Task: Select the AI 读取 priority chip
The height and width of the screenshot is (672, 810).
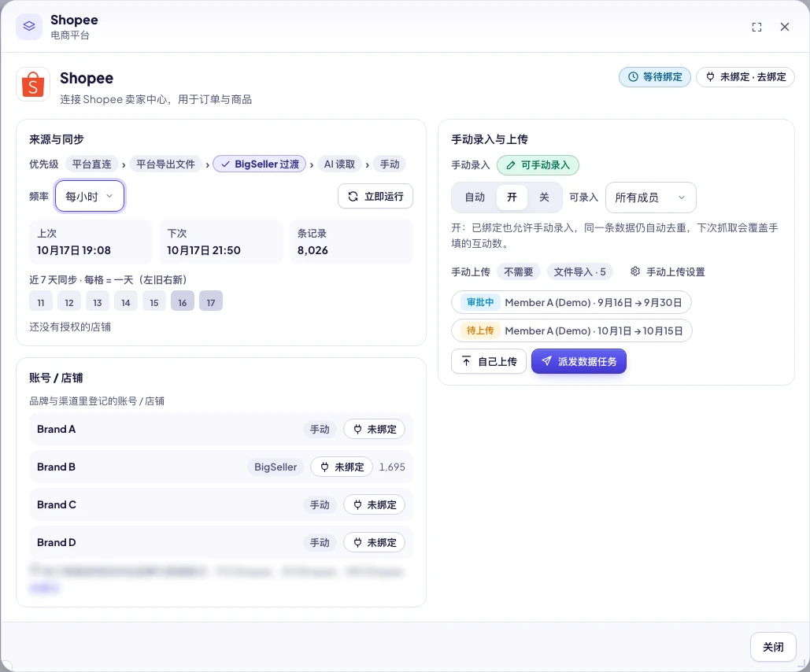Action: tap(339, 164)
